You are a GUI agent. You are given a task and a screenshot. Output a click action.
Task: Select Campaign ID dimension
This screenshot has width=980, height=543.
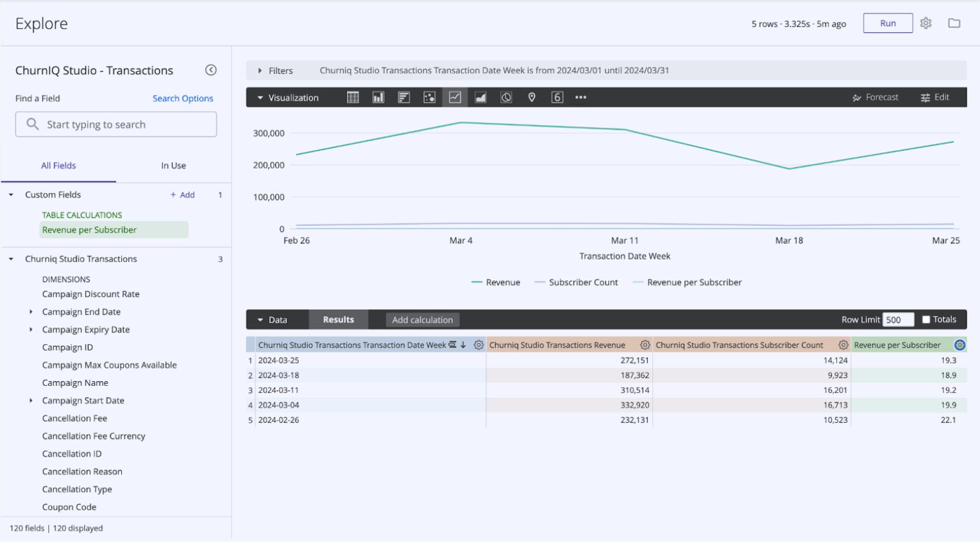point(67,347)
